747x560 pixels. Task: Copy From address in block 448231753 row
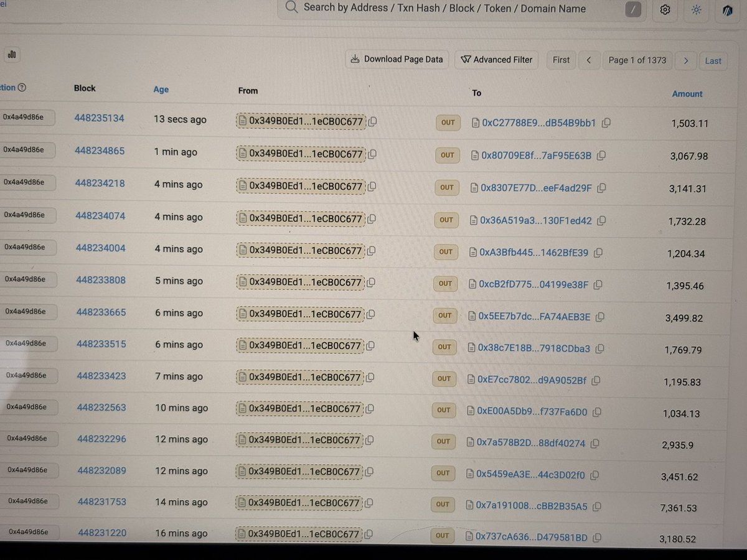click(x=368, y=503)
